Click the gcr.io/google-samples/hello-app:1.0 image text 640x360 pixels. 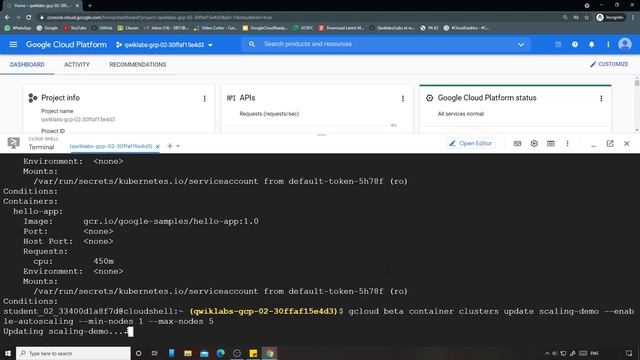click(x=171, y=221)
